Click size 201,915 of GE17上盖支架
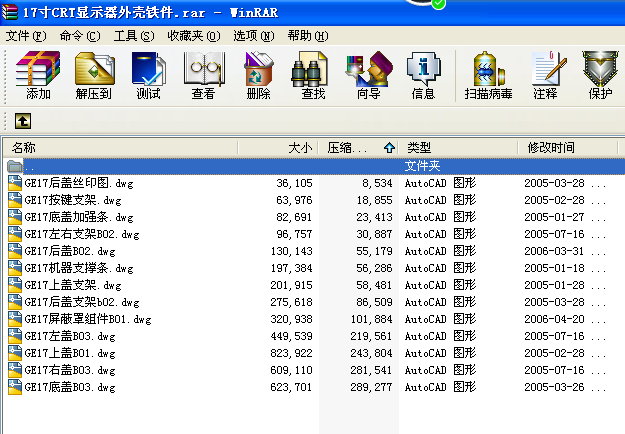Viewport: 625px width, 434px height. 291,285
